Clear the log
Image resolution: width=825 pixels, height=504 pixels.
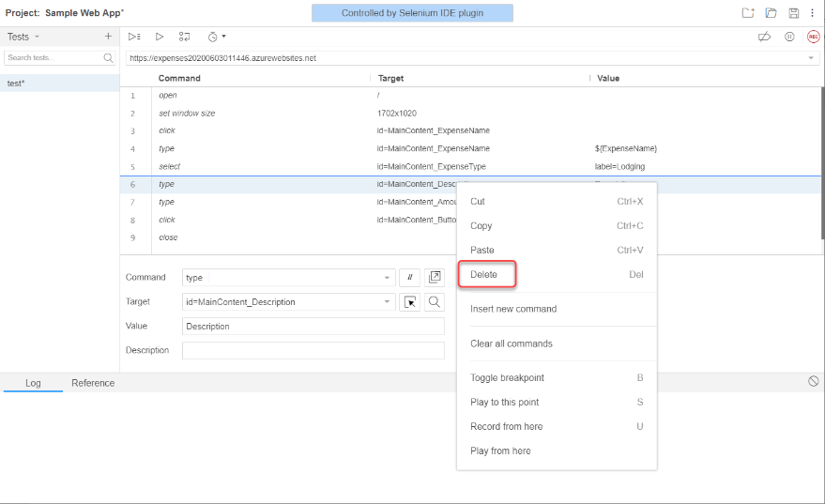click(x=814, y=381)
